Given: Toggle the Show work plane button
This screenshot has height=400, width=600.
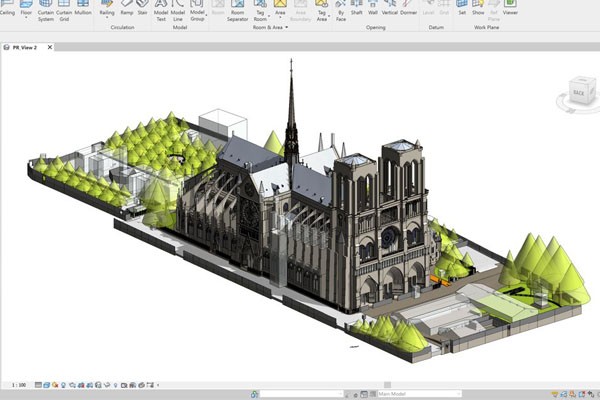Looking at the screenshot, I should (478, 8).
